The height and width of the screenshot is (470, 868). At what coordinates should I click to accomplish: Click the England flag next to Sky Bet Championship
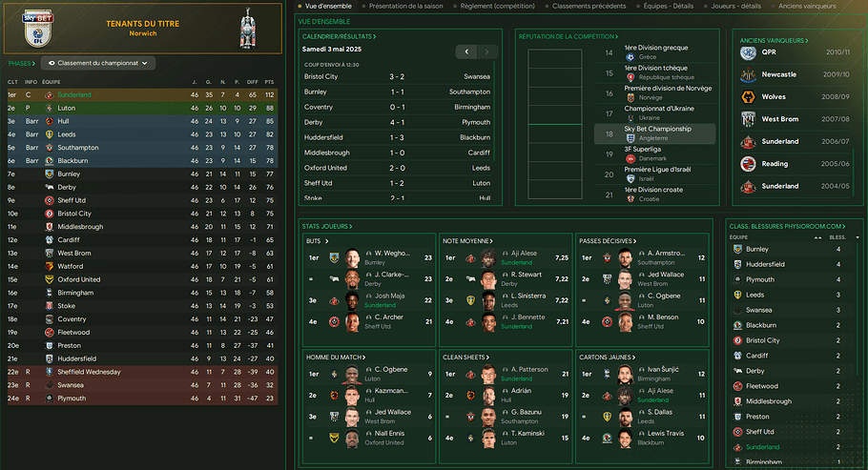(630, 138)
